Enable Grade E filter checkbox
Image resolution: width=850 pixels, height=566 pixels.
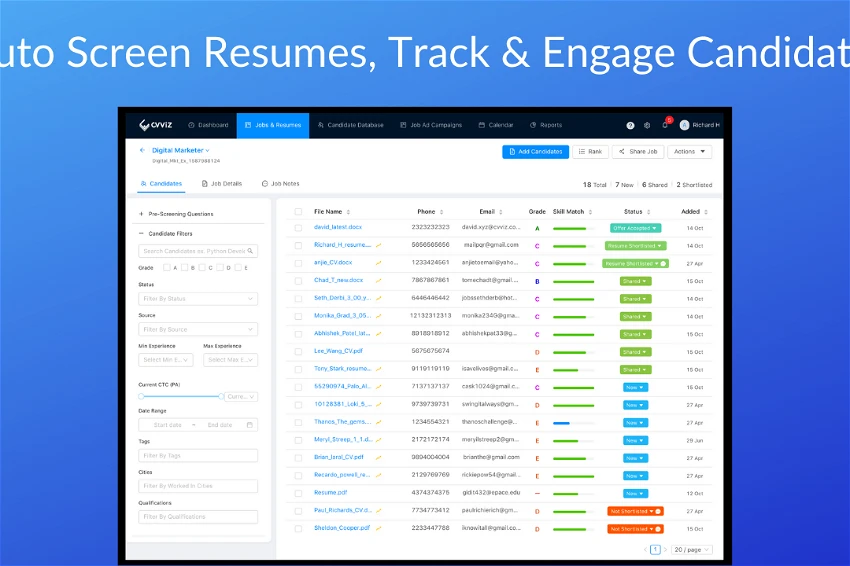(x=238, y=267)
